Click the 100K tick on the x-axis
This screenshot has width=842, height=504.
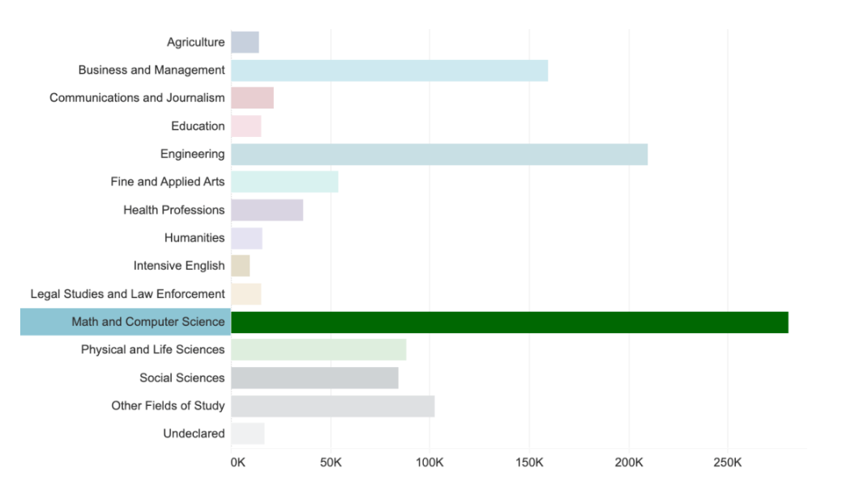pyautogui.click(x=429, y=463)
